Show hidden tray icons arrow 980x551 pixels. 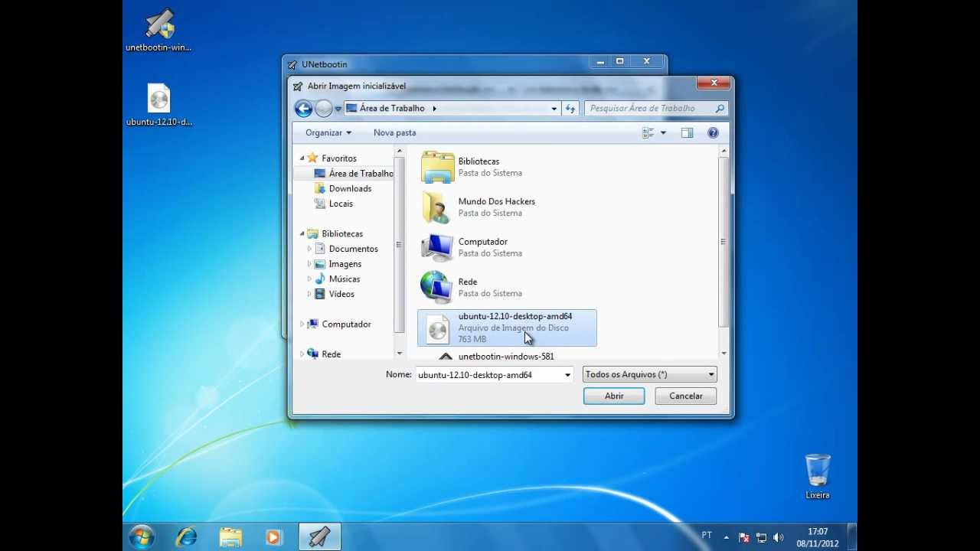(726, 537)
